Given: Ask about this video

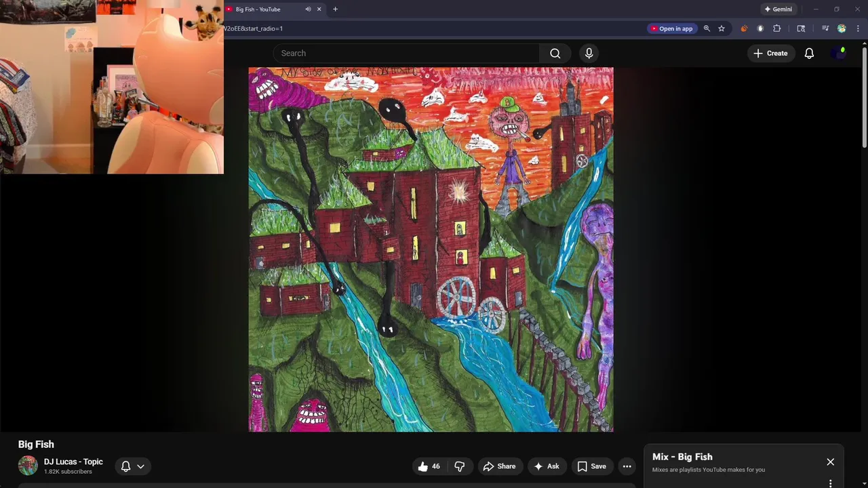Looking at the screenshot, I should 547,466.
